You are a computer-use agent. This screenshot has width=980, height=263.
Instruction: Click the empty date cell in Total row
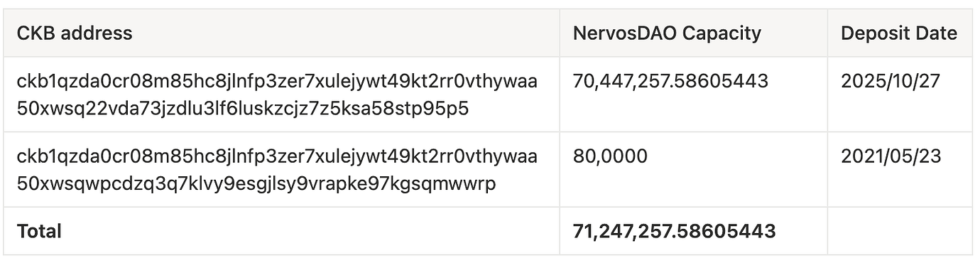click(899, 231)
